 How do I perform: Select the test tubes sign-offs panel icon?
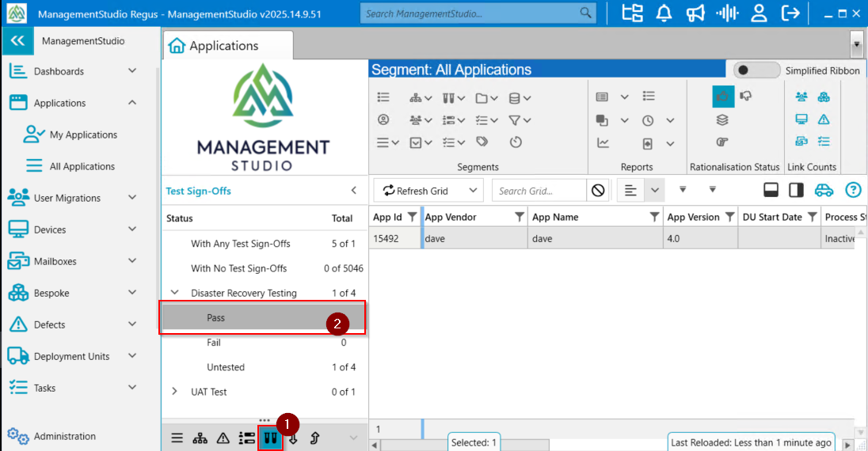(x=270, y=438)
